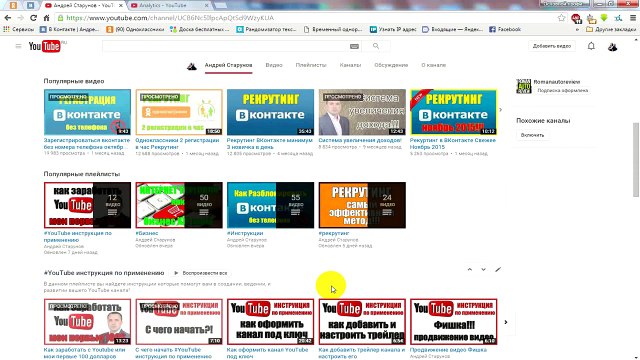Click the browser forward arrow
Image resolution: width=640 pixels, height=360 pixels.
(20, 18)
